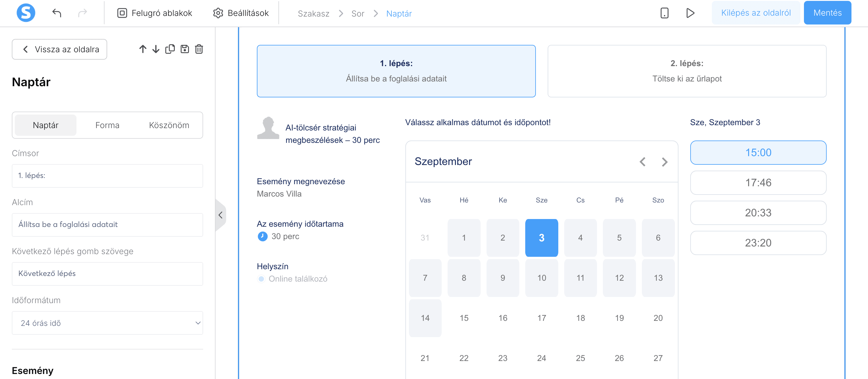Image resolution: width=868 pixels, height=379 pixels.
Task: Delete the Naptár element with the trash icon
Action: pyautogui.click(x=199, y=49)
